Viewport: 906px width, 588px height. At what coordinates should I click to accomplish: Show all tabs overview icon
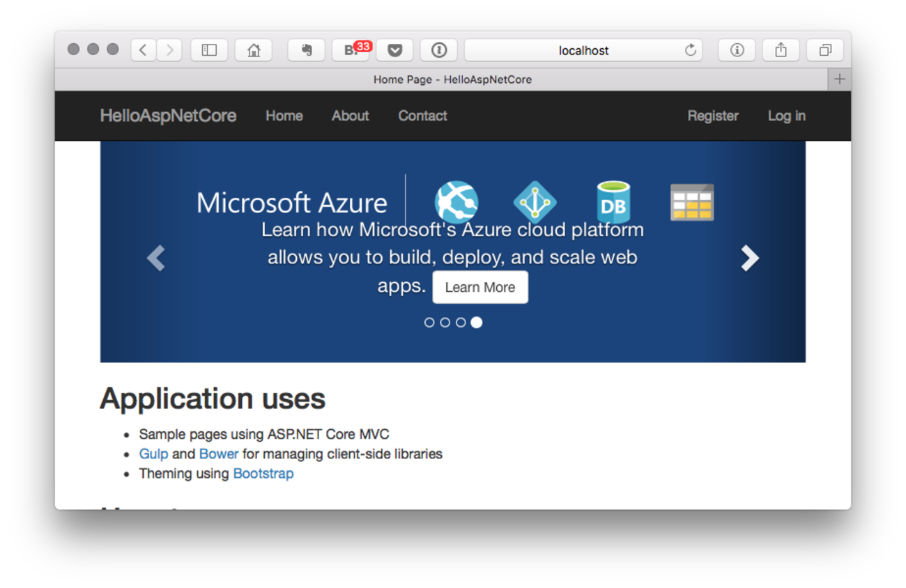tap(825, 50)
